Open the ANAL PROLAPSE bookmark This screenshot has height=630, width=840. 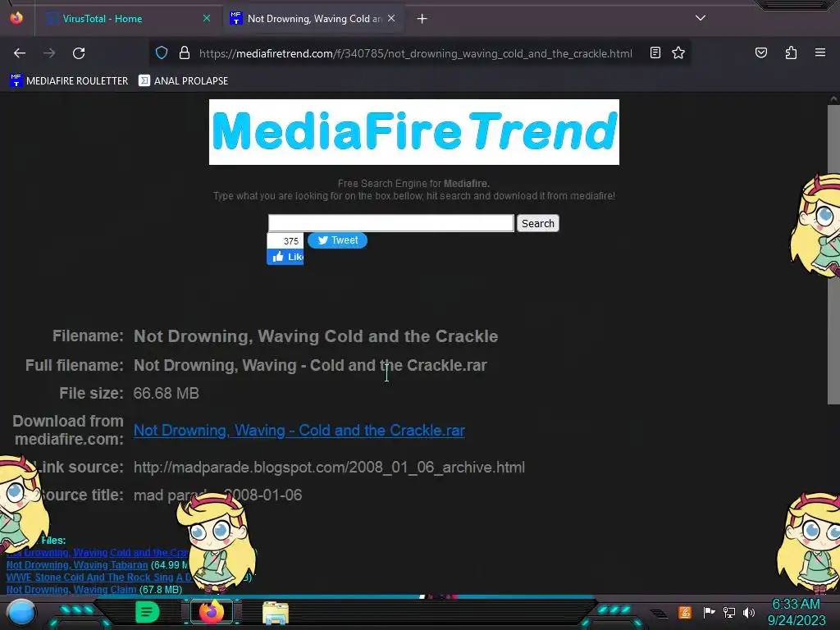pyautogui.click(x=183, y=81)
